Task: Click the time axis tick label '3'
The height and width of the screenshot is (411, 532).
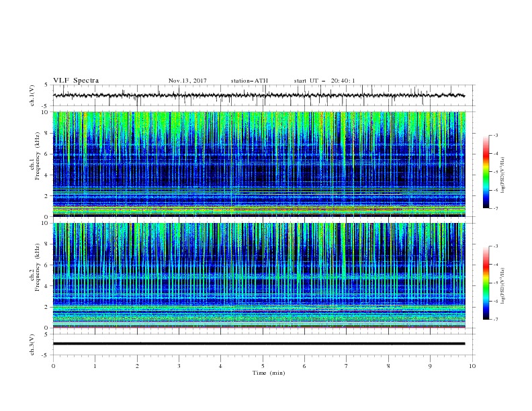Action: click(x=179, y=366)
